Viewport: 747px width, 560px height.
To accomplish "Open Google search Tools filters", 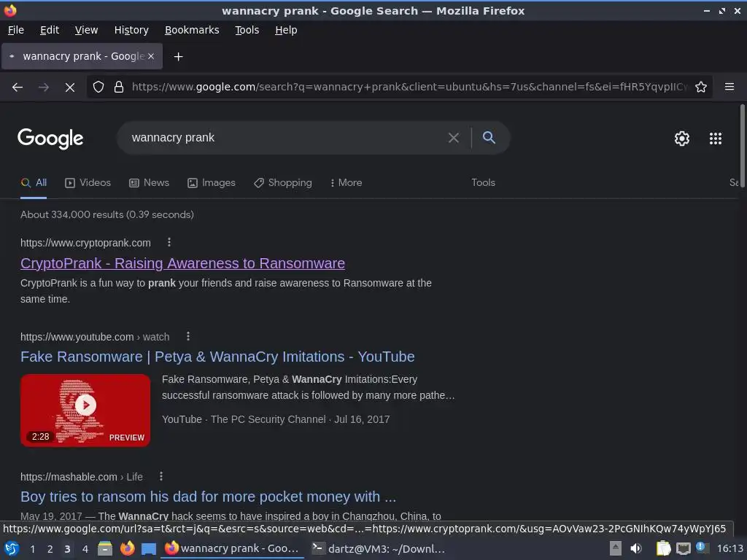I will 483,183.
